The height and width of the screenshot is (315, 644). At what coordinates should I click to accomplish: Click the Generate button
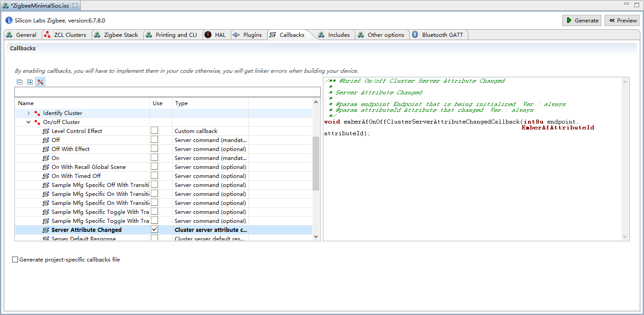[x=582, y=20]
